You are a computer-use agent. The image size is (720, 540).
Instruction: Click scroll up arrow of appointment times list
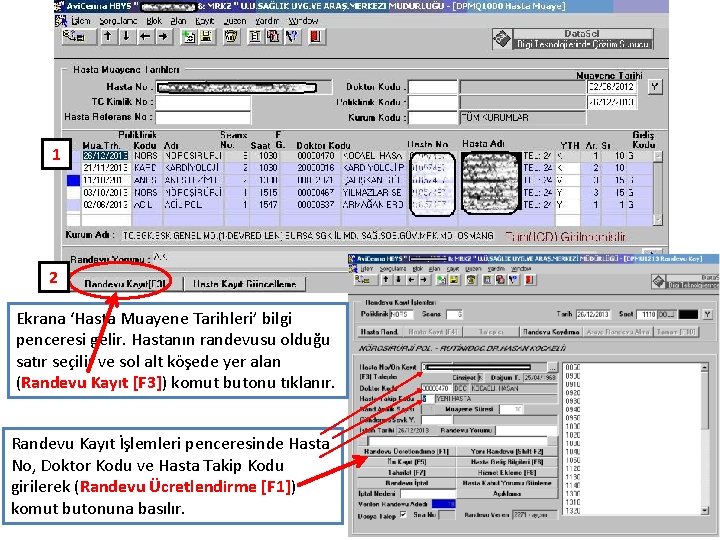[705, 367]
